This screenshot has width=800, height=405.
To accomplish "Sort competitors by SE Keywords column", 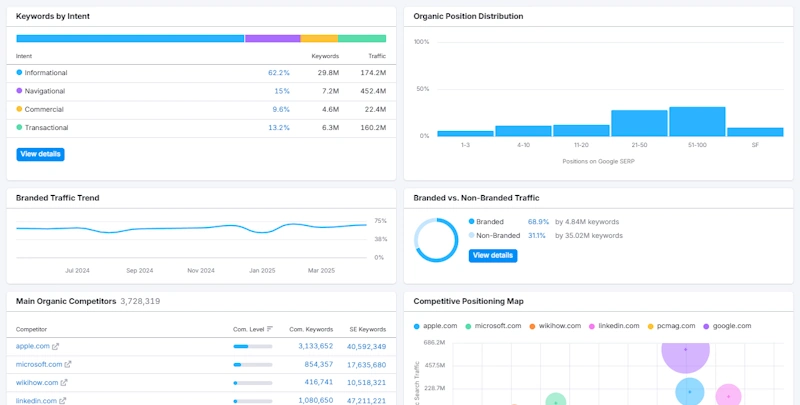I will (x=365, y=329).
